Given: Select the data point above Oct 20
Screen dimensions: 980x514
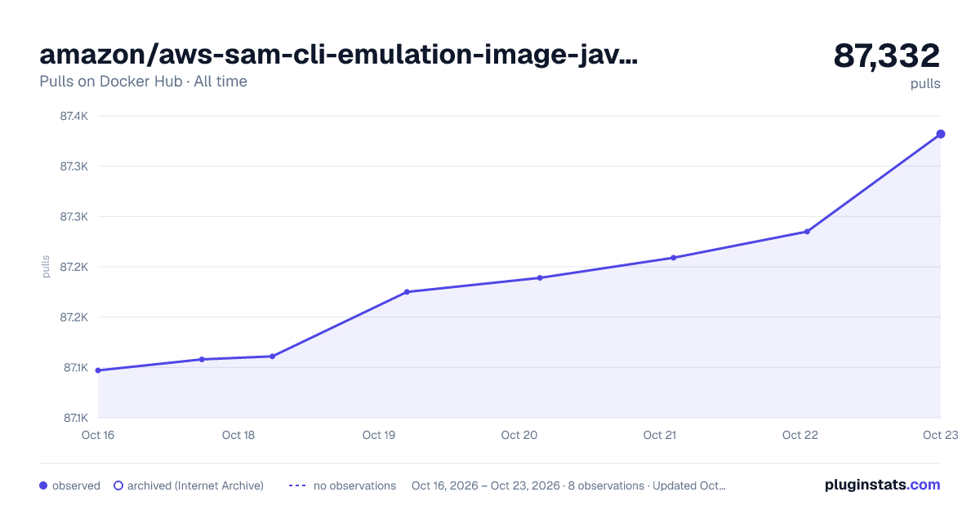Looking at the screenshot, I should pos(540,278).
